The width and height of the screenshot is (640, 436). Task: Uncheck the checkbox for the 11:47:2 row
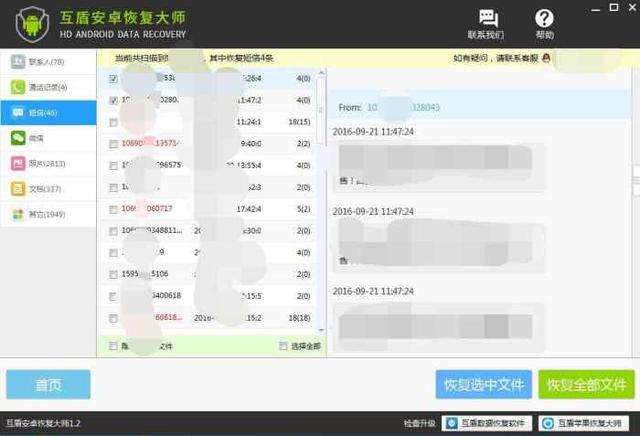113,100
